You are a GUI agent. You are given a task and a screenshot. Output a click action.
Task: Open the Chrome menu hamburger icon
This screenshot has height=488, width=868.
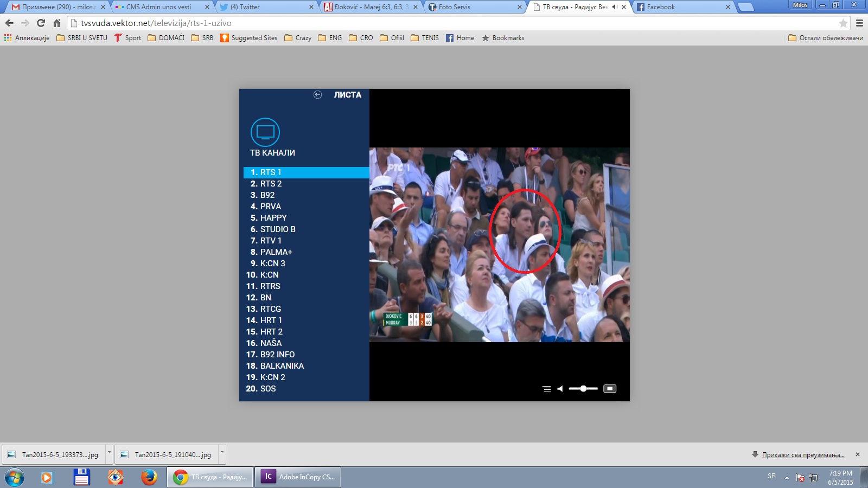point(859,23)
